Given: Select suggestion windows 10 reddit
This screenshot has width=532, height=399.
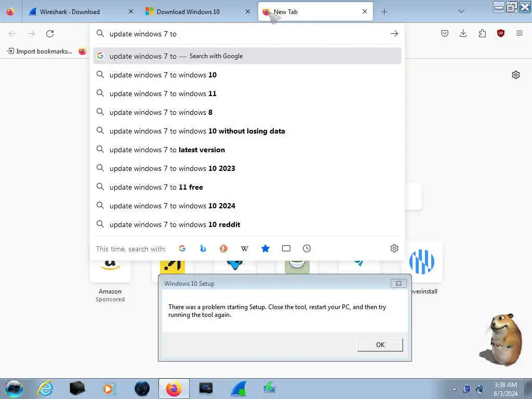Looking at the screenshot, I should [x=247, y=224].
